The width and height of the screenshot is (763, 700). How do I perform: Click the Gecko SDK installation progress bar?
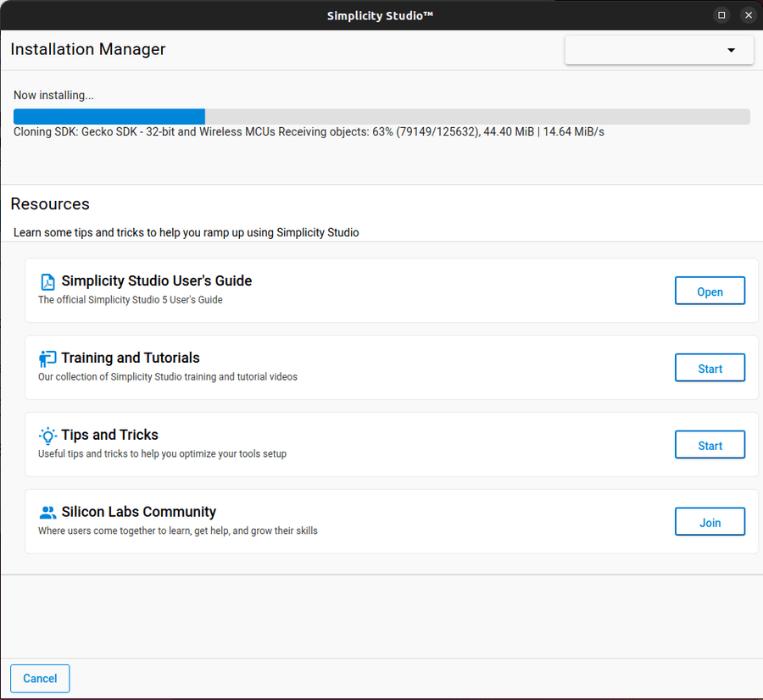click(381, 116)
